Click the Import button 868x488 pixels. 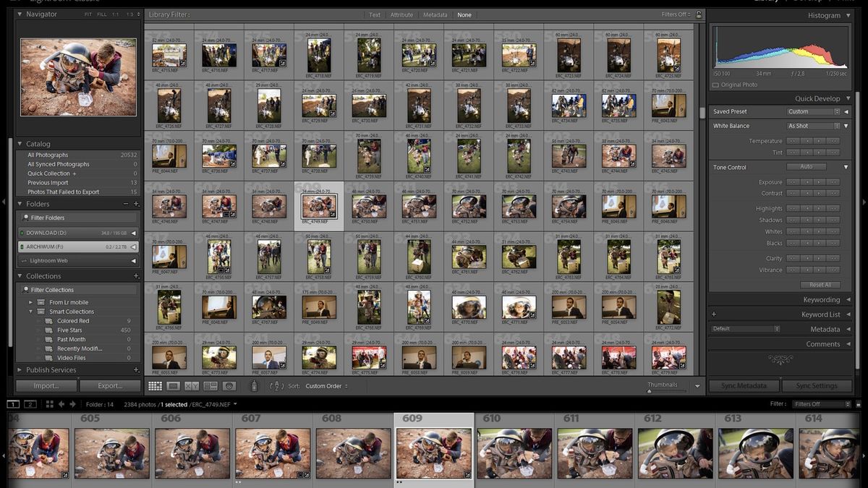click(46, 386)
